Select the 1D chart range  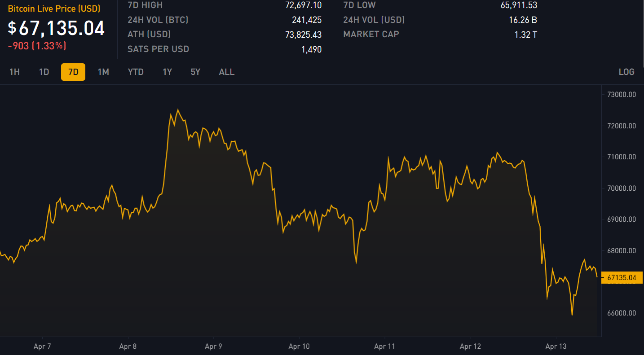[x=44, y=72]
